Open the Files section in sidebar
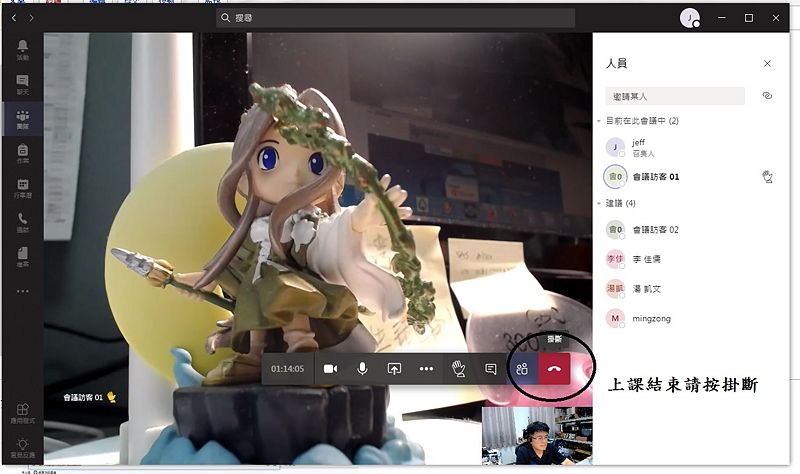 coord(22,257)
